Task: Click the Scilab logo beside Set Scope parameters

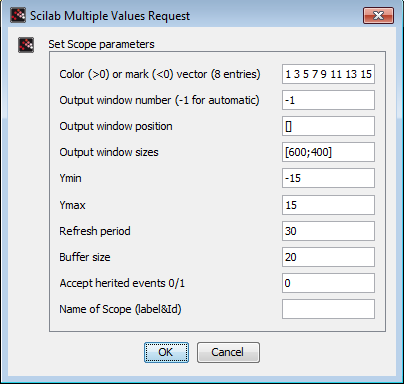Action: coord(26,45)
